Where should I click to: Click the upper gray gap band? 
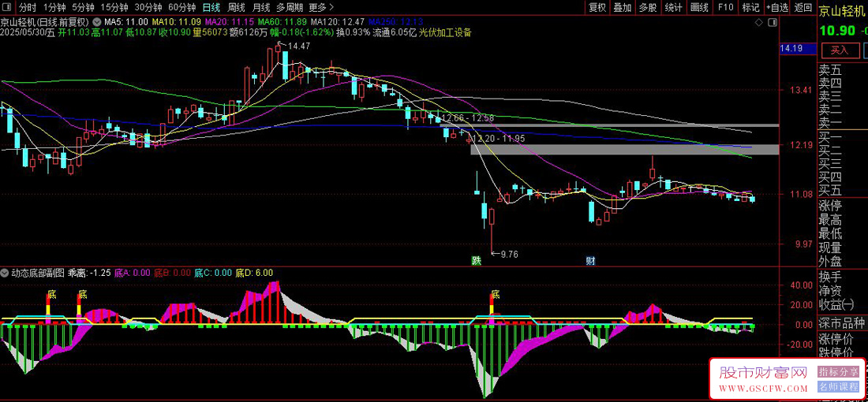tap(609, 125)
